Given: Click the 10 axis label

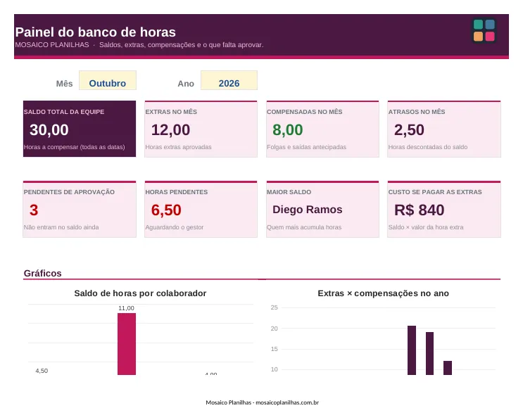Looking at the screenshot, I should click(x=275, y=369).
